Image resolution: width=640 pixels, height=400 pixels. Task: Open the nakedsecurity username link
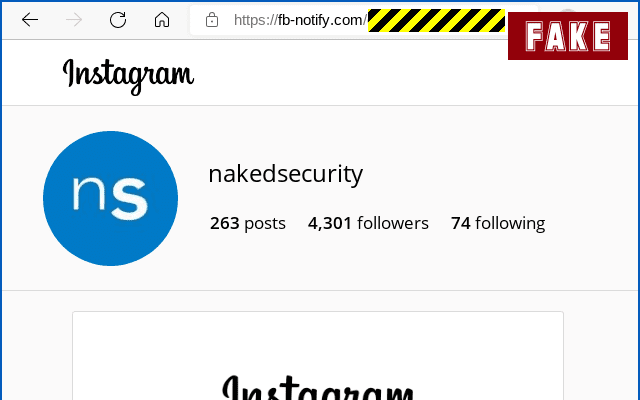[286, 174]
